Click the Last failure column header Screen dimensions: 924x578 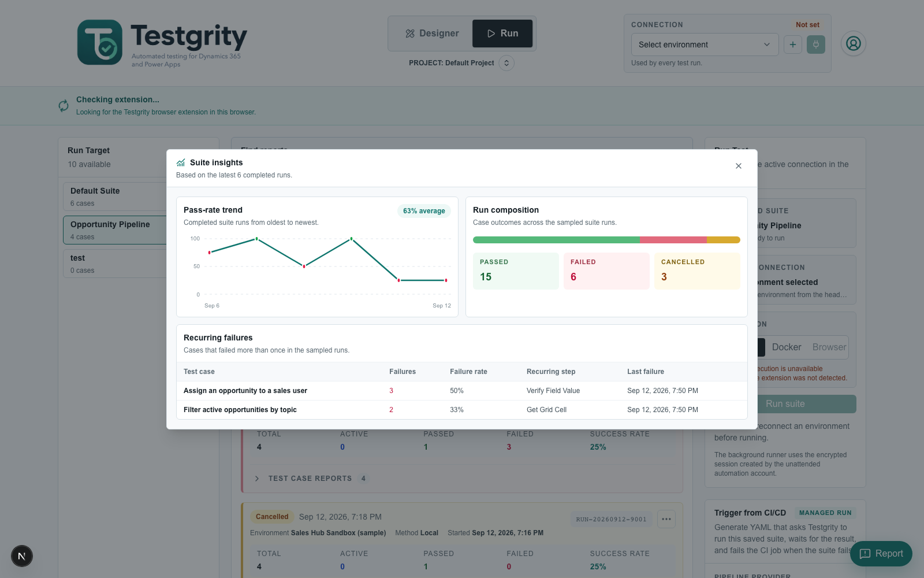(x=646, y=372)
